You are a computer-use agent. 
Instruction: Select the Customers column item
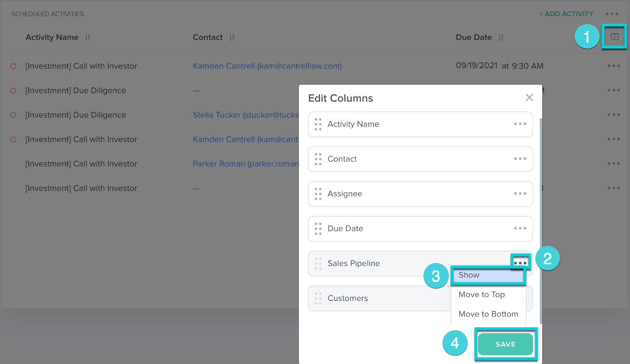(420, 298)
